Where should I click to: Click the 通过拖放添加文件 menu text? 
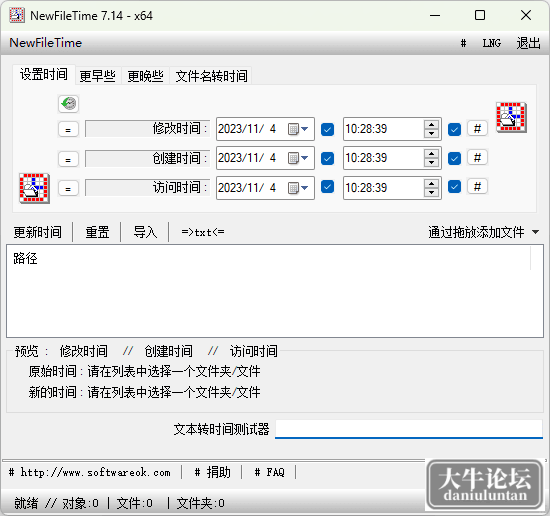476,232
